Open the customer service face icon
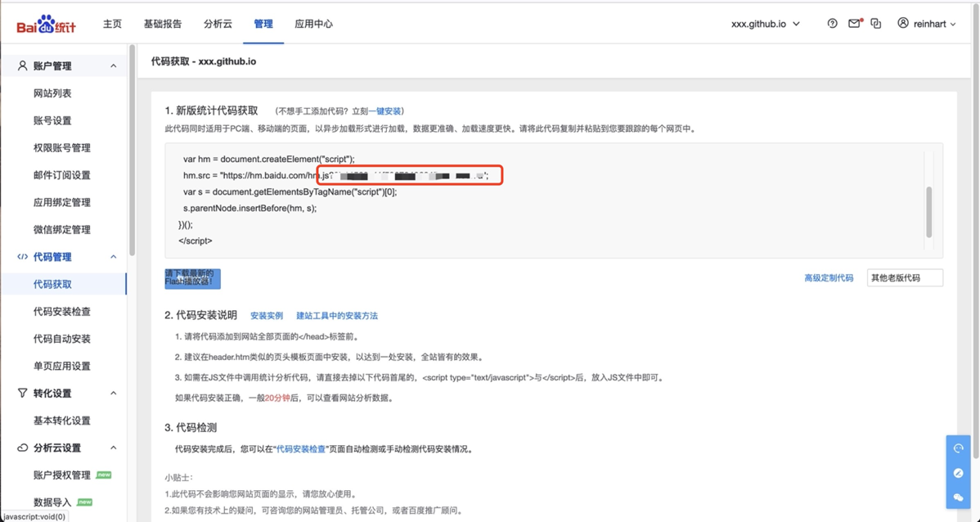Screen dimensions: 980x522 tap(959, 448)
